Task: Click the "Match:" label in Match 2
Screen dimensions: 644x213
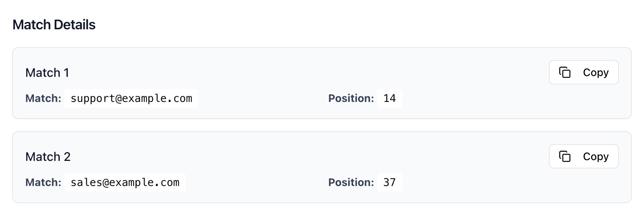Action: pos(43,183)
